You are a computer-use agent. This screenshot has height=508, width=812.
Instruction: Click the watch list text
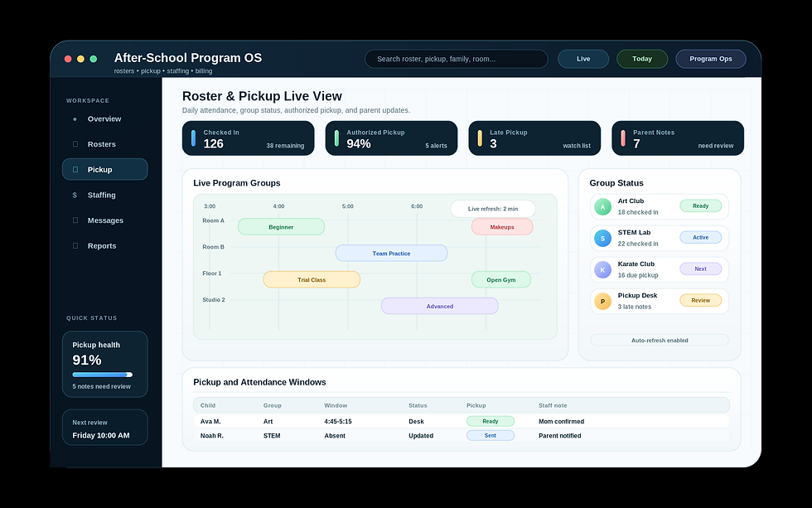pyautogui.click(x=577, y=146)
